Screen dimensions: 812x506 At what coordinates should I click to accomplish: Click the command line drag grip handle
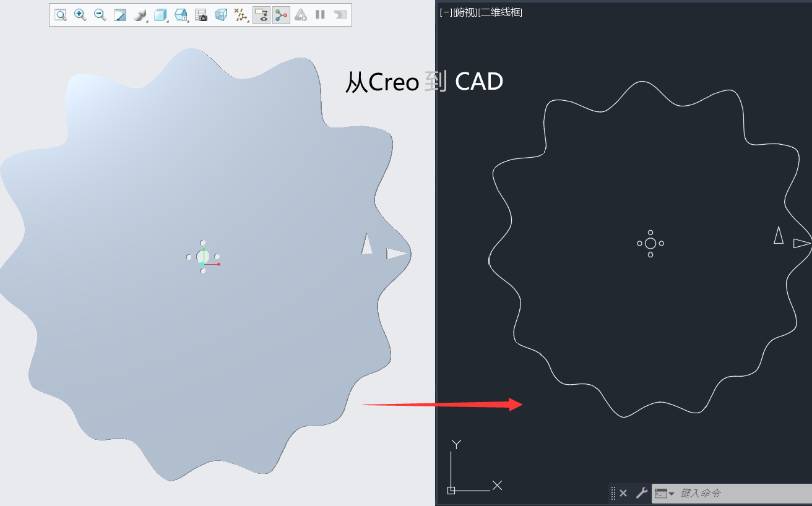pyautogui.click(x=613, y=493)
